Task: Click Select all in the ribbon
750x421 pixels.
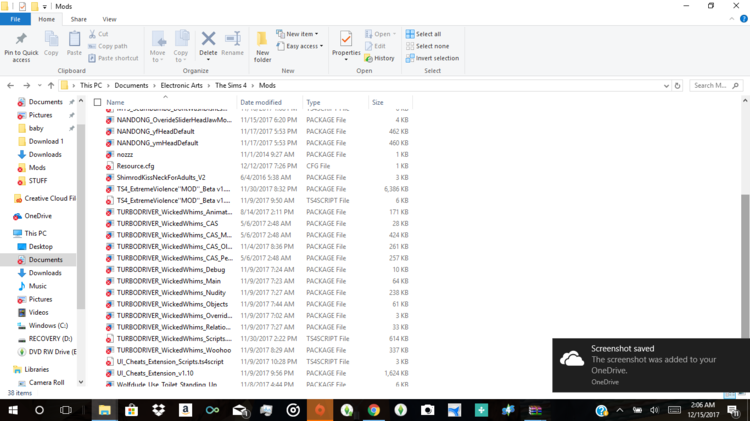Action: (x=423, y=34)
